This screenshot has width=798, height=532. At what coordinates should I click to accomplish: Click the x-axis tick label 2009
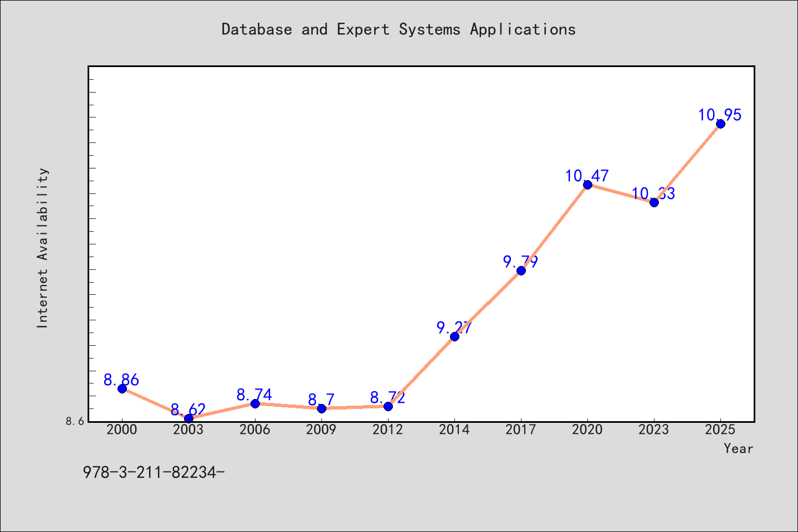pyautogui.click(x=321, y=429)
